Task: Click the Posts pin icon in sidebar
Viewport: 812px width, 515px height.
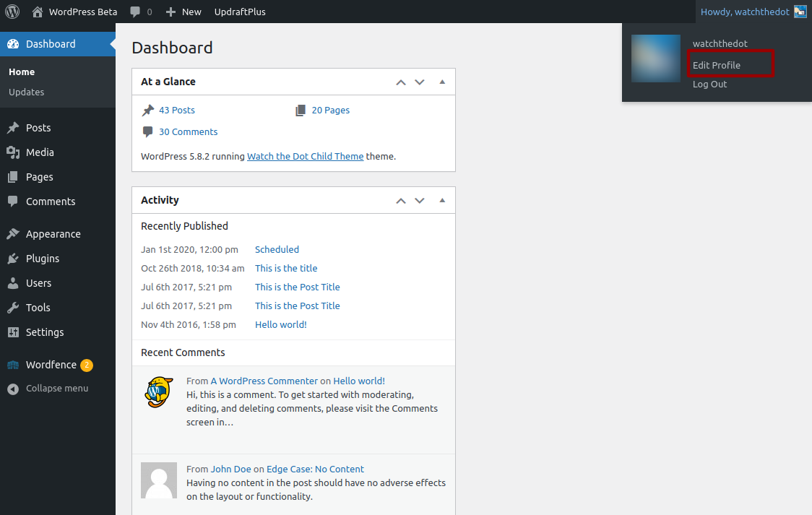Action: pyautogui.click(x=13, y=128)
